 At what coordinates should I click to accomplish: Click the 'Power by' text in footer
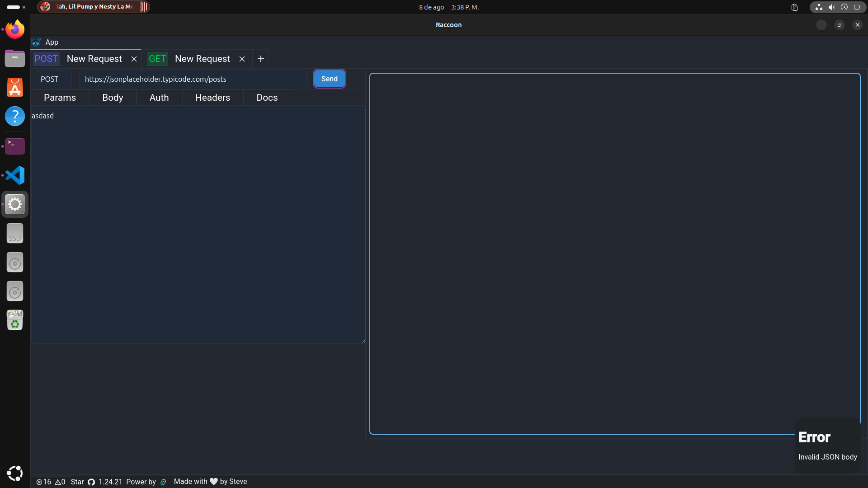pos(141,482)
